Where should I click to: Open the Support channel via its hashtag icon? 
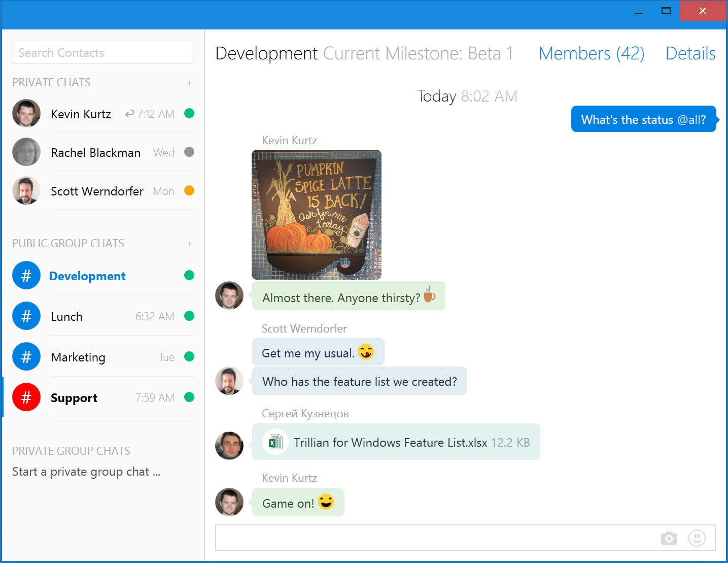[x=26, y=398]
